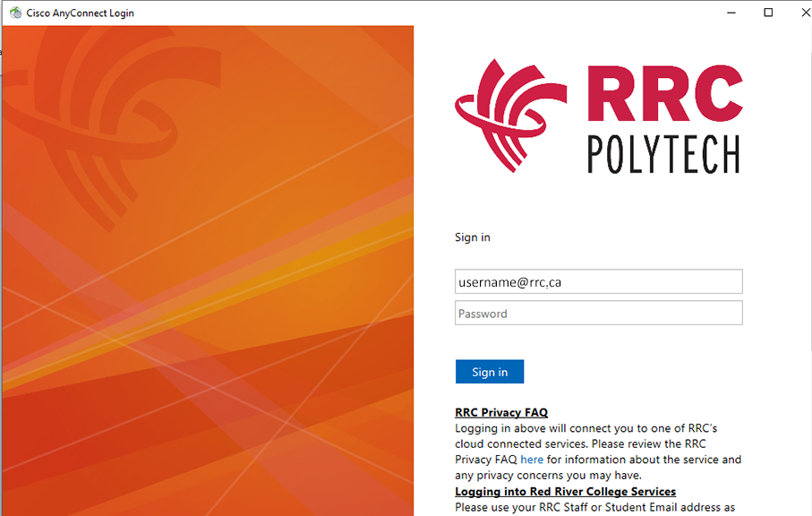Click into the Password field
The height and width of the screenshot is (516, 812).
[599, 313]
